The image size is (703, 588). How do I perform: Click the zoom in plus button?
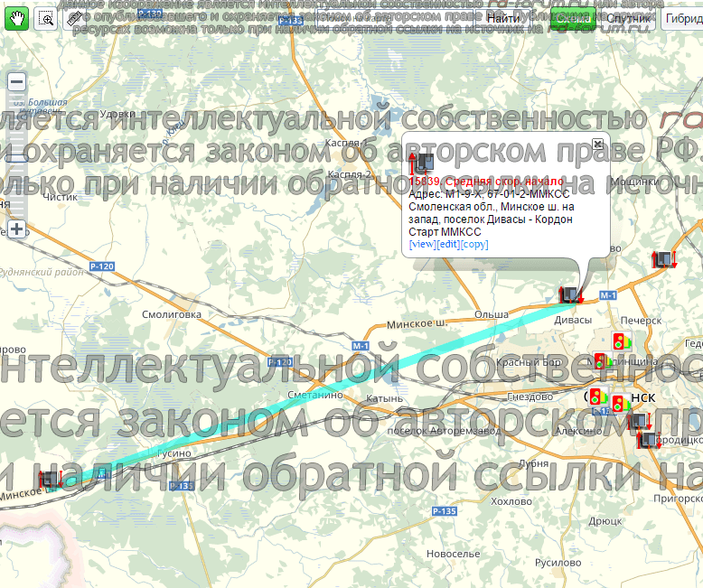pyautogui.click(x=16, y=229)
